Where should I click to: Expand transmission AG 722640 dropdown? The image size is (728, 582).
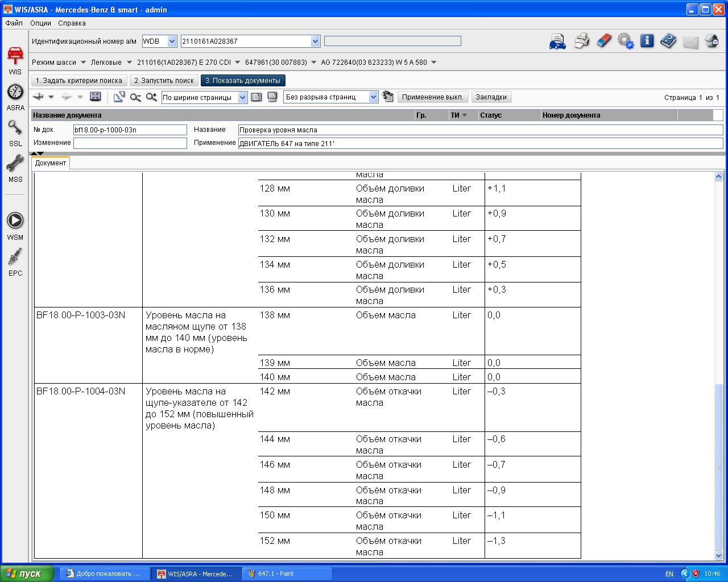coord(434,63)
